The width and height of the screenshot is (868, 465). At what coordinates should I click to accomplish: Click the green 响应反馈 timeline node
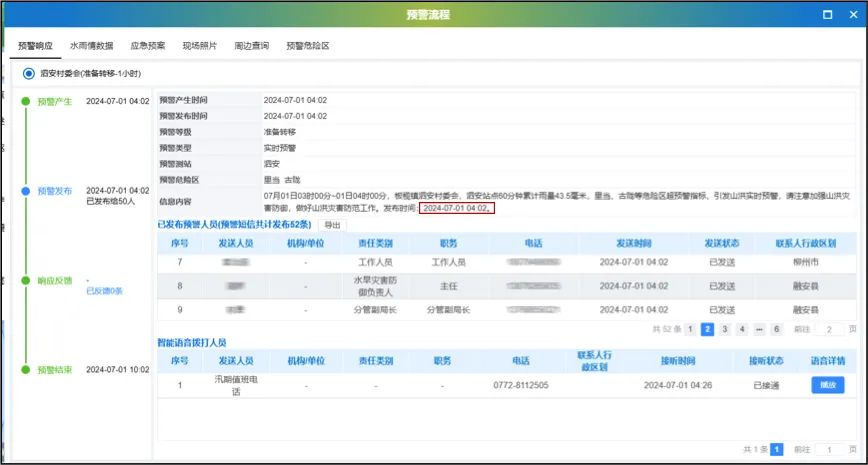point(26,280)
